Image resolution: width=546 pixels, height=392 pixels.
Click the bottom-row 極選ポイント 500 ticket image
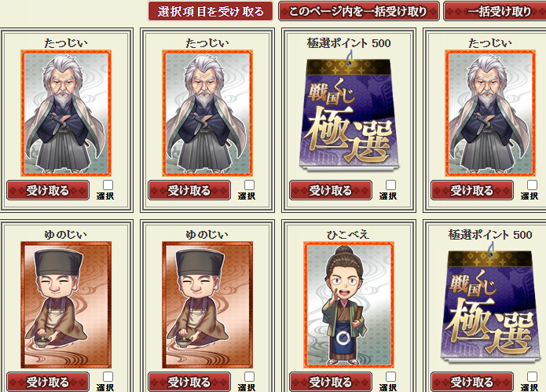(x=490, y=305)
